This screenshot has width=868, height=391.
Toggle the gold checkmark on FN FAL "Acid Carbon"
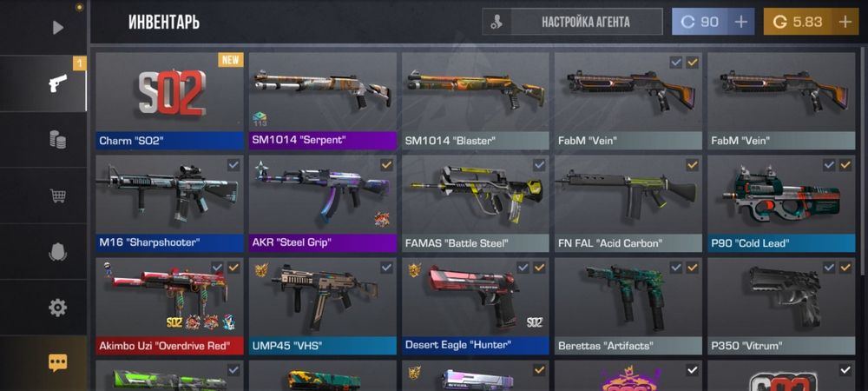pos(692,164)
